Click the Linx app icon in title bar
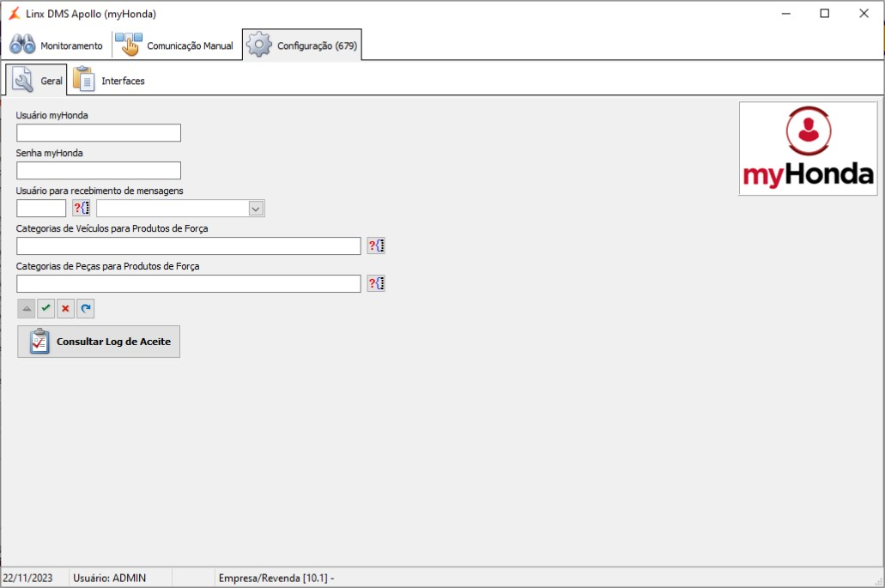885x588 pixels. 14,14
